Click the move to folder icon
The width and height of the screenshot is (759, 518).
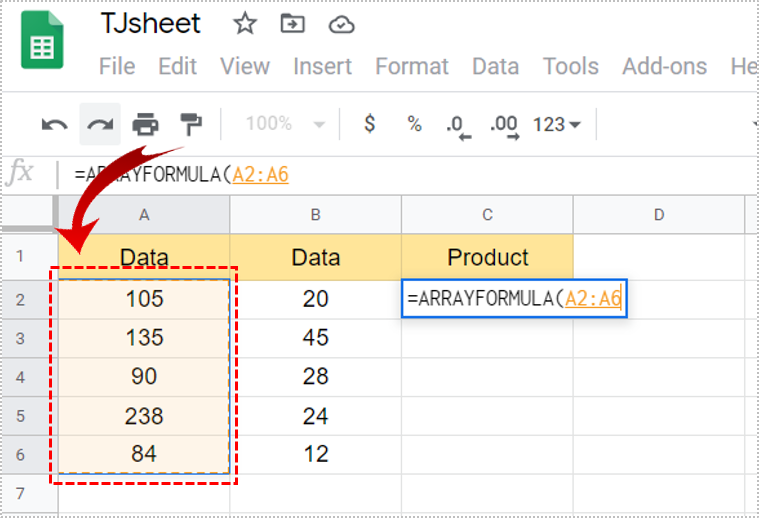coord(293,24)
